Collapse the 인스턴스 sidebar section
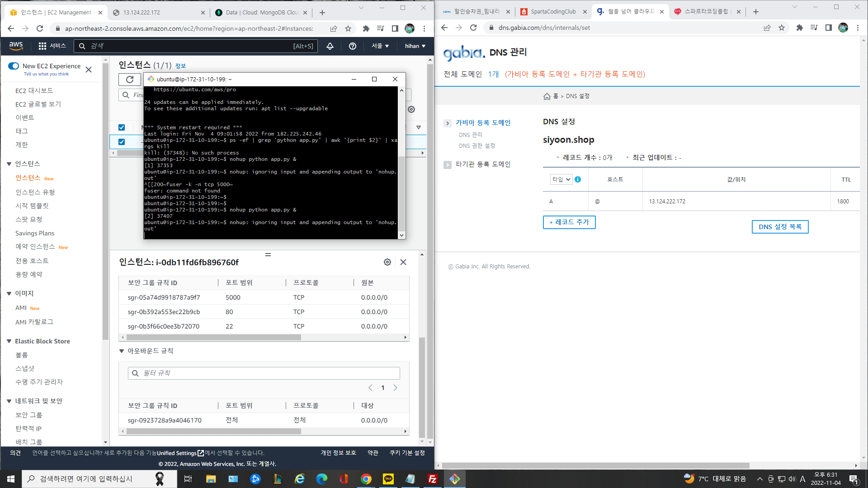The width and height of the screenshot is (868, 488). 9,164
